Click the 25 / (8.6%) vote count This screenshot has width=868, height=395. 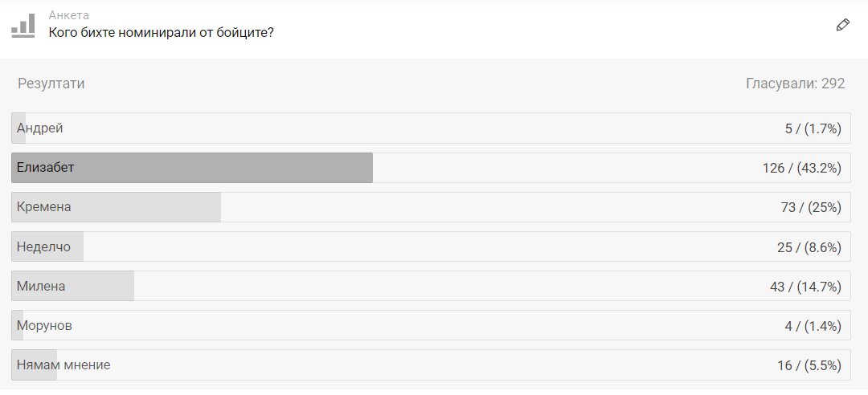809,246
